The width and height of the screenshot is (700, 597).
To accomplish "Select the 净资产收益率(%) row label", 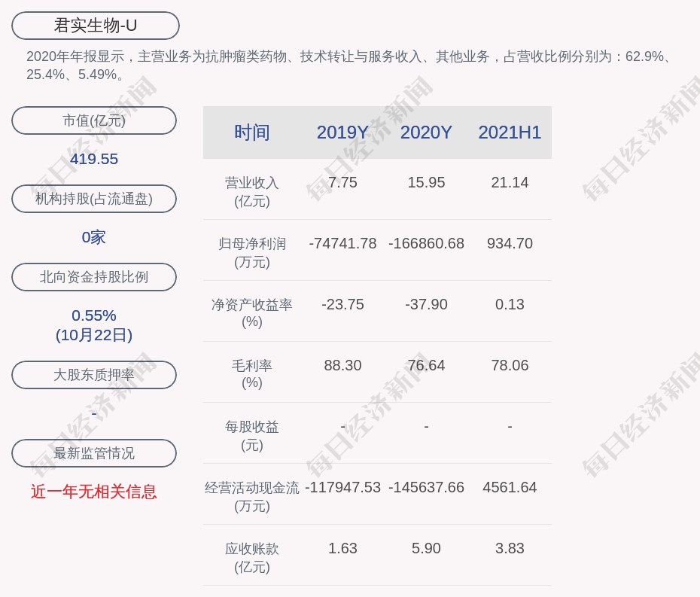I will (251, 313).
